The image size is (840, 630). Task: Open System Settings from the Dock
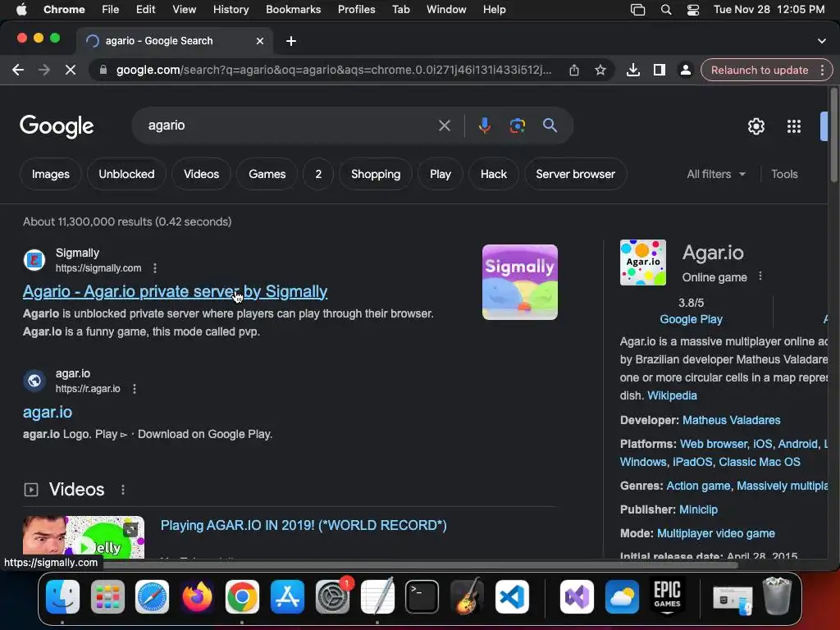333,597
